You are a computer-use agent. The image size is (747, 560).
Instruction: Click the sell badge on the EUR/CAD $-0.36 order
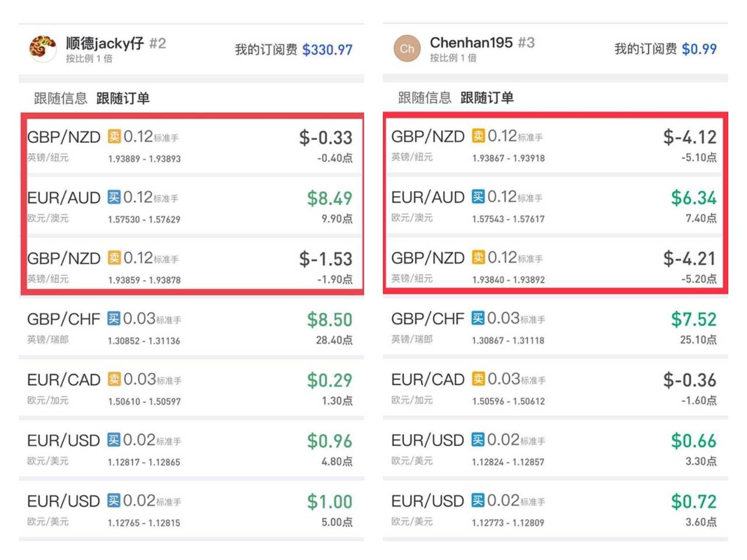click(x=478, y=379)
